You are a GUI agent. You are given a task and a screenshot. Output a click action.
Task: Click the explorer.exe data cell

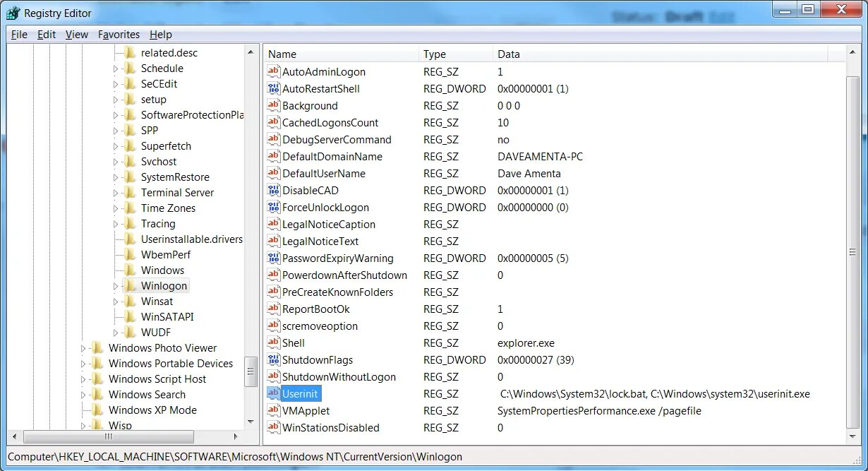[x=526, y=342]
